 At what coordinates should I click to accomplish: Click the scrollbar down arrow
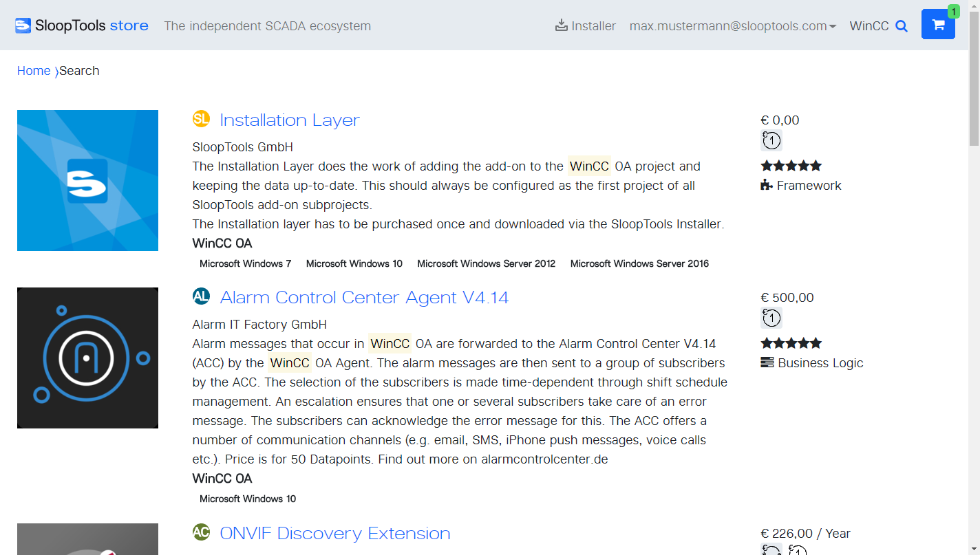(974, 549)
